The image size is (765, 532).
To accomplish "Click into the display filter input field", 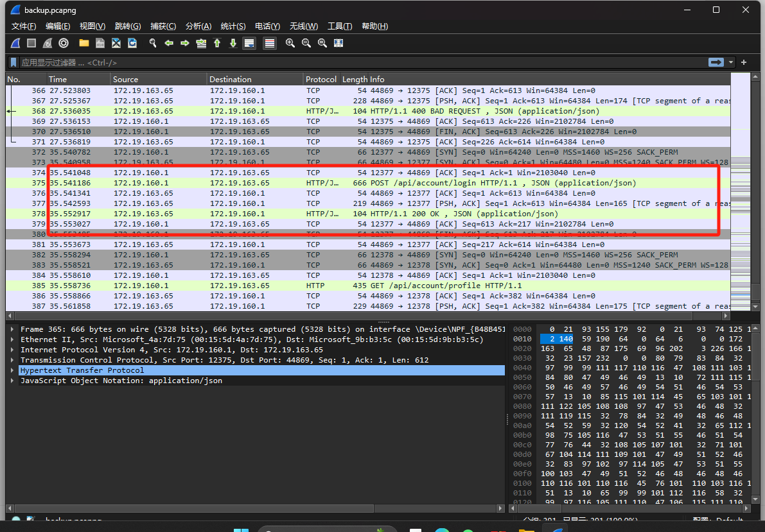I will point(321,62).
